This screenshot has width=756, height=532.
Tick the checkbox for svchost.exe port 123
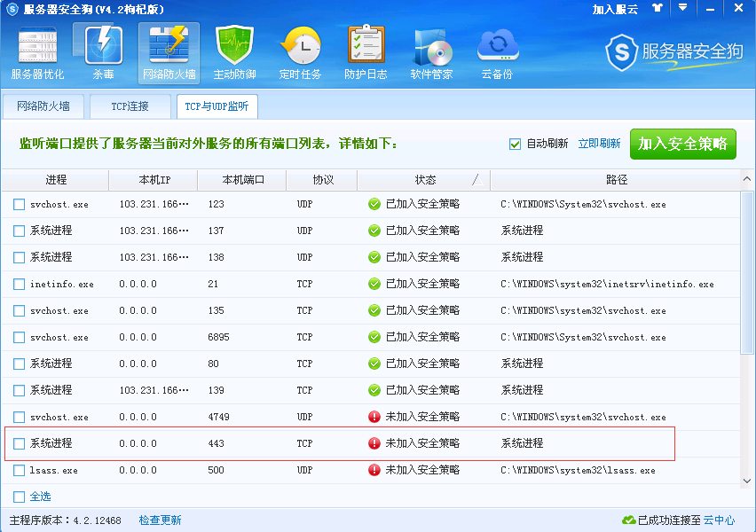click(20, 204)
